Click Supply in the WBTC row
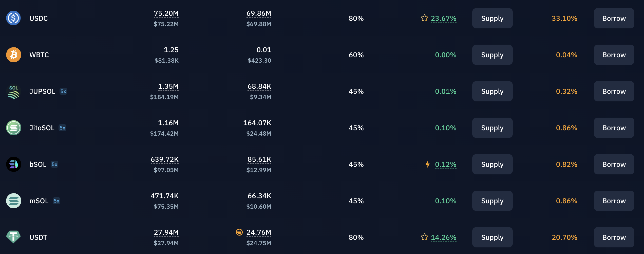Screen dimensions: 644x254 (492, 55)
